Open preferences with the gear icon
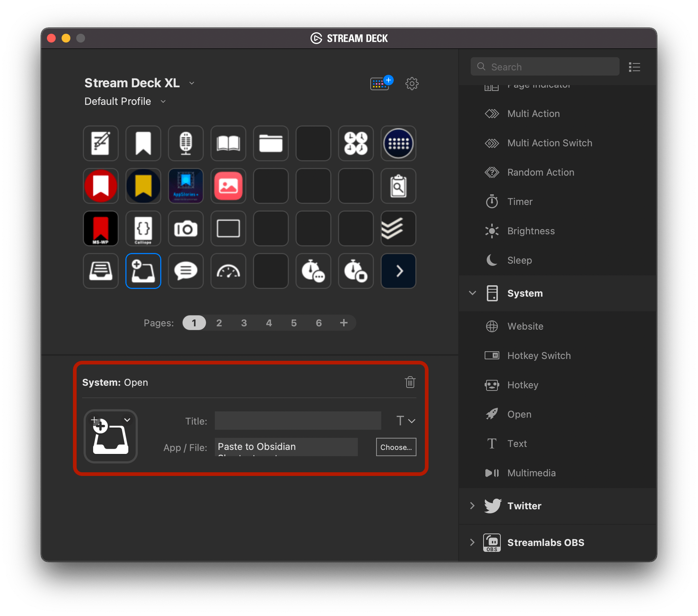This screenshot has height=616, width=698. click(412, 84)
